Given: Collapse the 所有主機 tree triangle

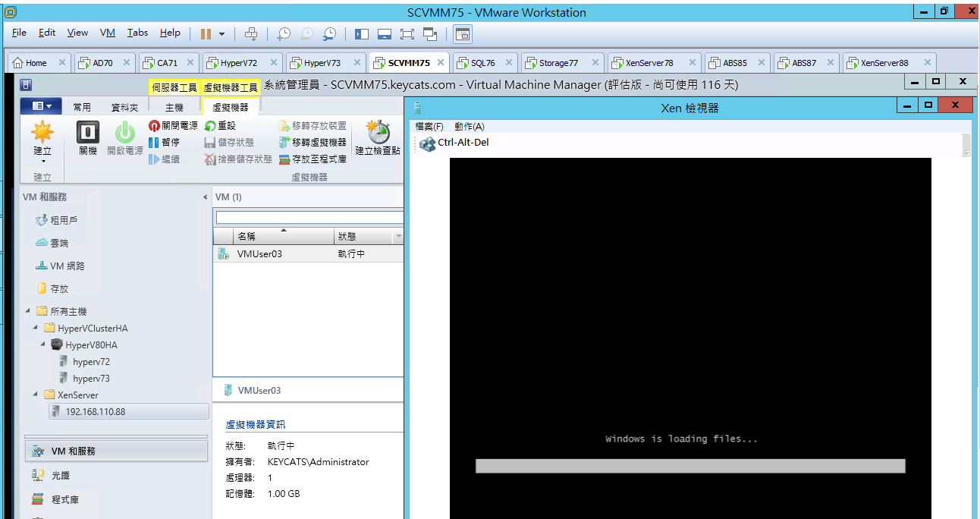Looking at the screenshot, I should coord(28,311).
